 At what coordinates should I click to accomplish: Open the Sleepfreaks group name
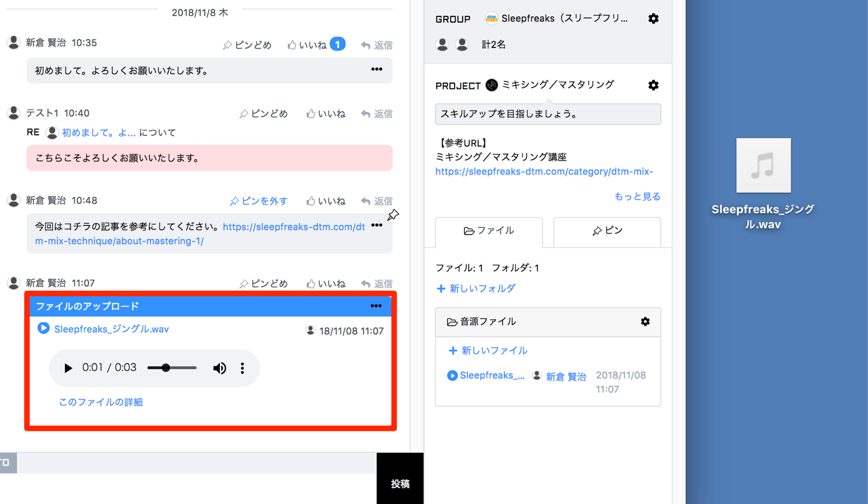564,19
